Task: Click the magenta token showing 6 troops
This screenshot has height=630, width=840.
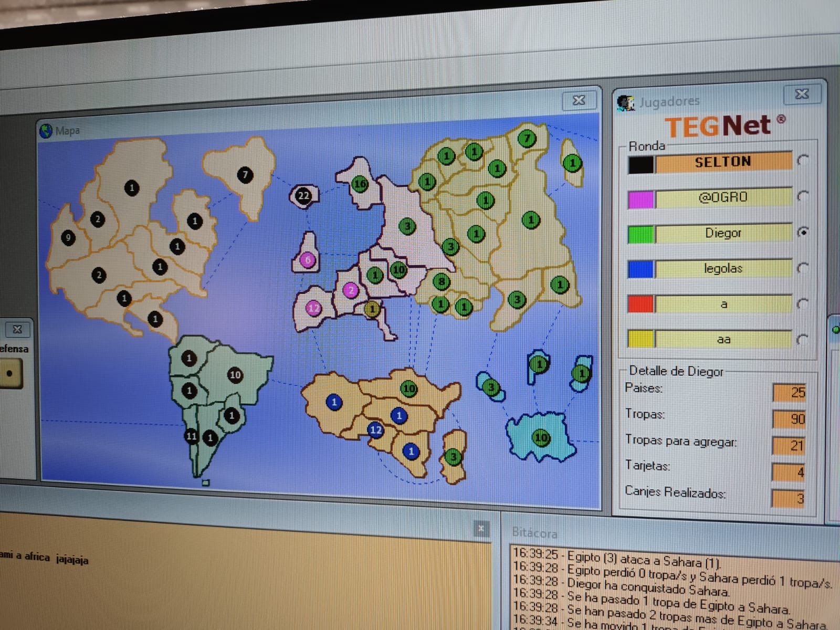Action: click(308, 260)
